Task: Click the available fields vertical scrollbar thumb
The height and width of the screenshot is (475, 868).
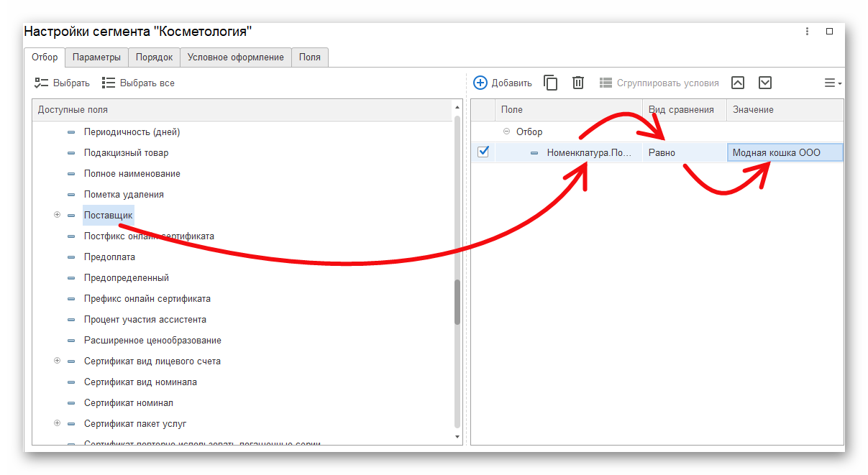Action: pos(457,302)
